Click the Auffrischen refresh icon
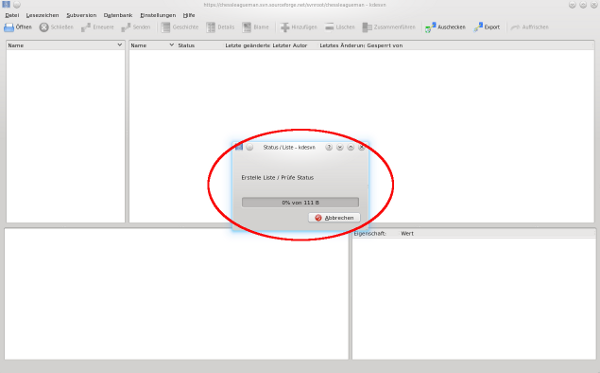This screenshot has width=600, height=373. coord(515,27)
